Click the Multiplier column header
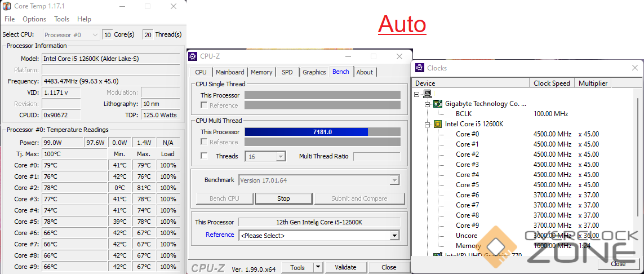644x274 pixels. coord(593,83)
